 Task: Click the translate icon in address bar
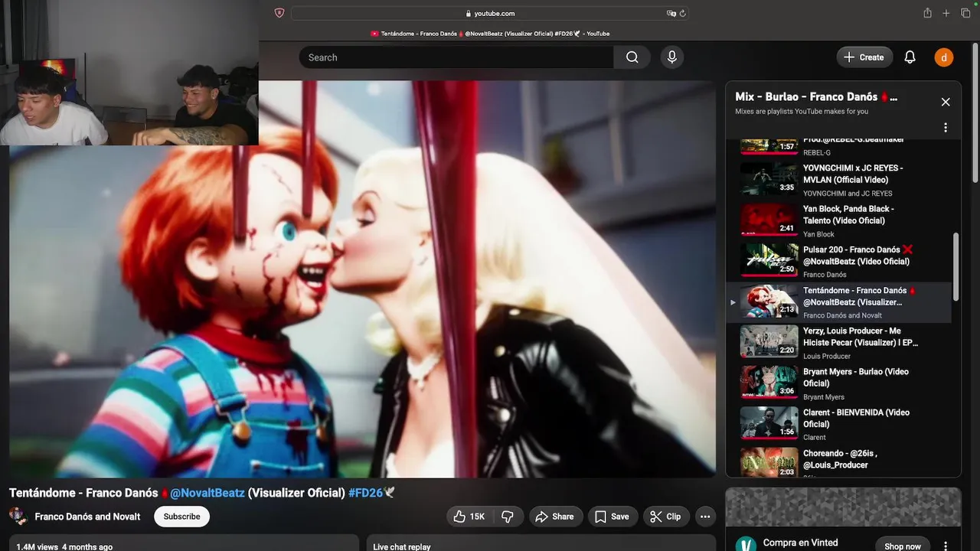[x=671, y=13]
